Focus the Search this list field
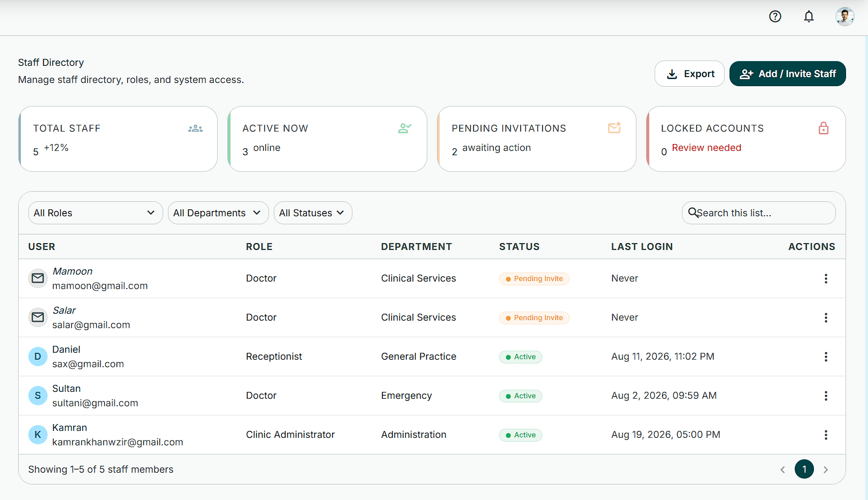 tap(758, 213)
